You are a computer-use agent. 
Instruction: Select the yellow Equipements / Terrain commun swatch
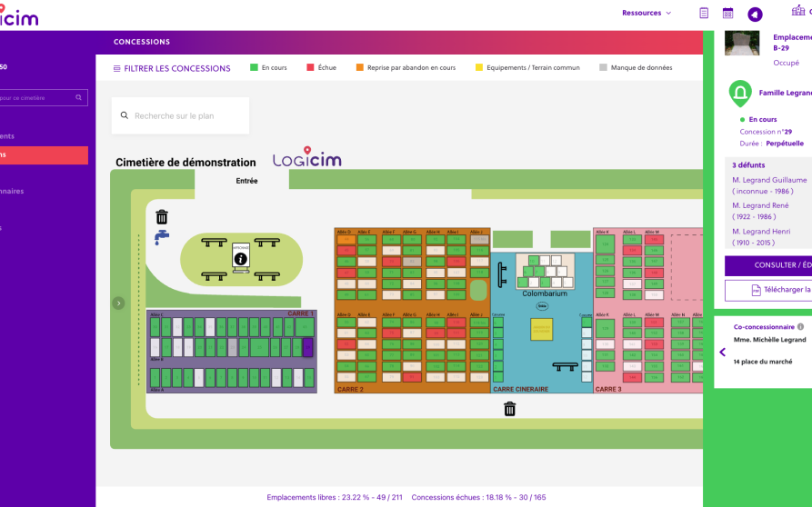pos(479,67)
